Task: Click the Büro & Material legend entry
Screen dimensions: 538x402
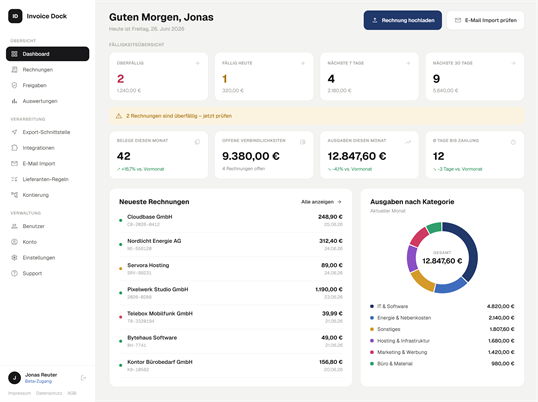Action: coord(442,364)
